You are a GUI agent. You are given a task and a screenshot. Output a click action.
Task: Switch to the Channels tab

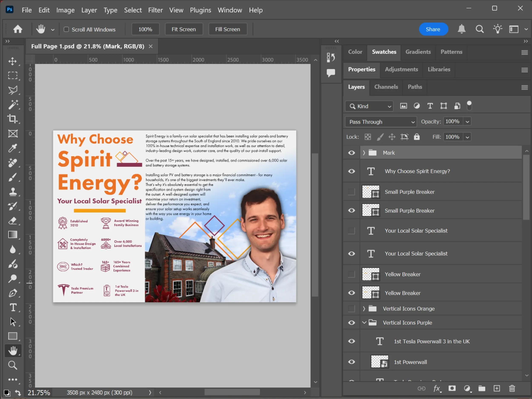coord(386,87)
